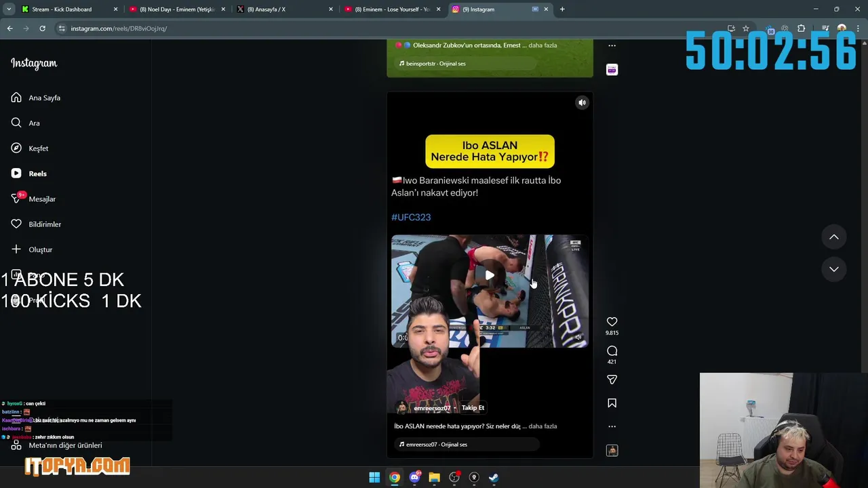The image size is (868, 488).
Task: Open Mesajlar with the 9+ badge
Action: (33, 199)
